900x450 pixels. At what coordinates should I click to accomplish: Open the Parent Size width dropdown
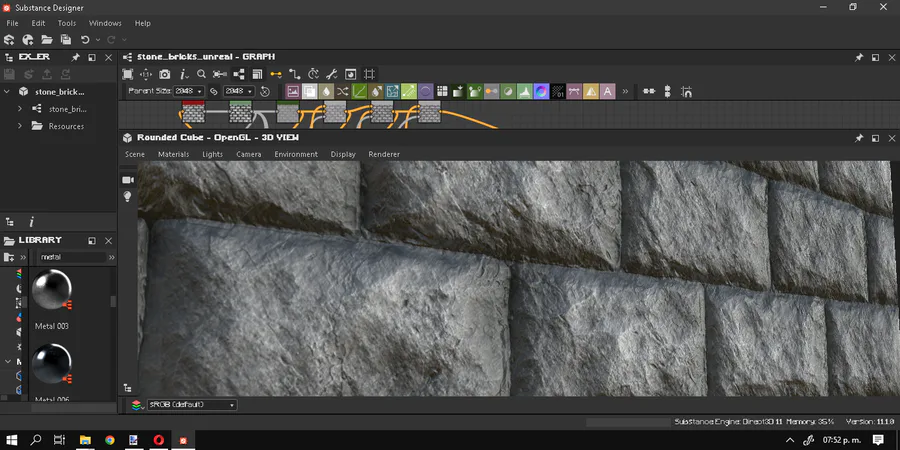(189, 92)
